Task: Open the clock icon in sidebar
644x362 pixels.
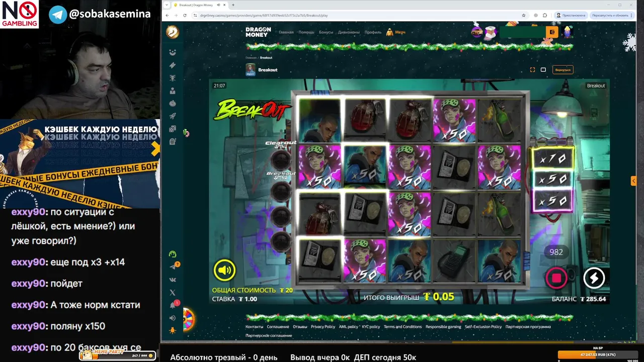Action: pos(173,103)
